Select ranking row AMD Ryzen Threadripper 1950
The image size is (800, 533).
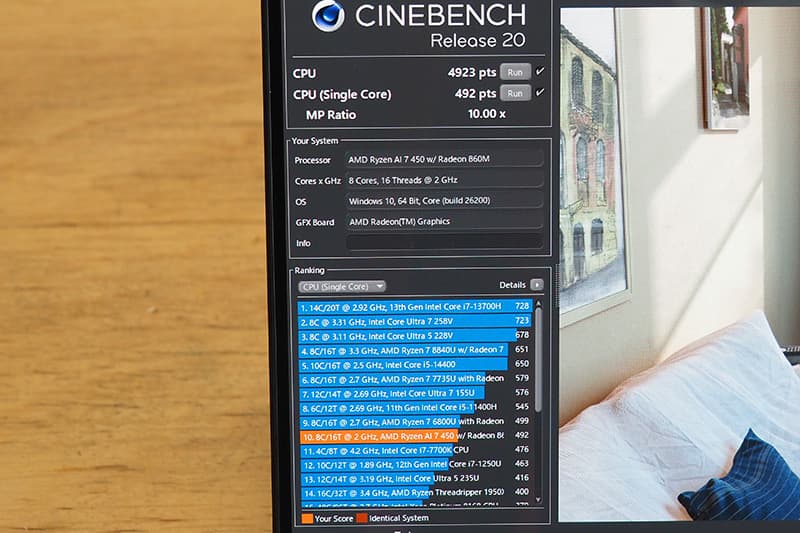coord(415,493)
